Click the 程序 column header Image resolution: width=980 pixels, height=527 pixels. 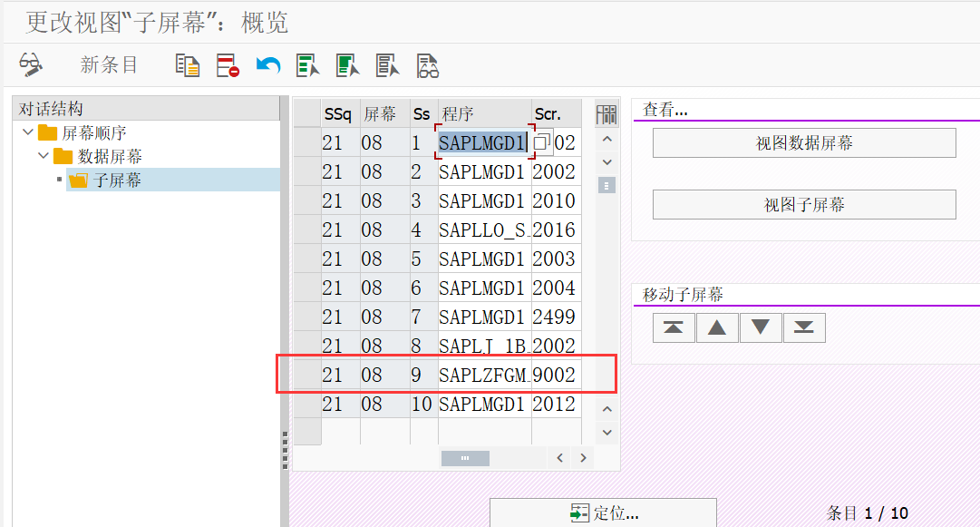[x=484, y=113]
